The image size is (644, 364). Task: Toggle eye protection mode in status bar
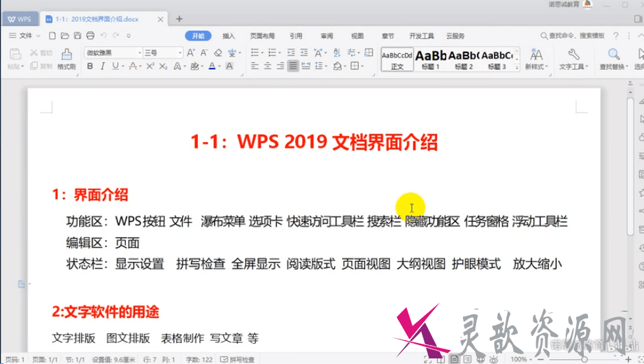pyautogui.click(x=494, y=360)
